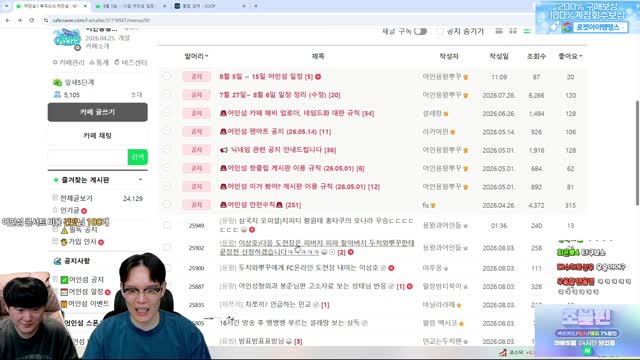Click the 작성일 column header
Viewport: 640px width, 360px height.
[499, 56]
